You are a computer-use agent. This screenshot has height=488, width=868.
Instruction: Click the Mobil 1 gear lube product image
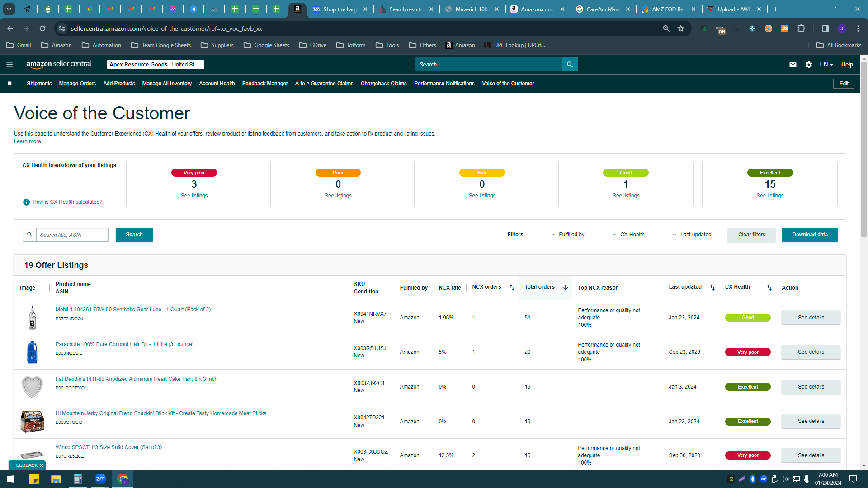tap(32, 318)
